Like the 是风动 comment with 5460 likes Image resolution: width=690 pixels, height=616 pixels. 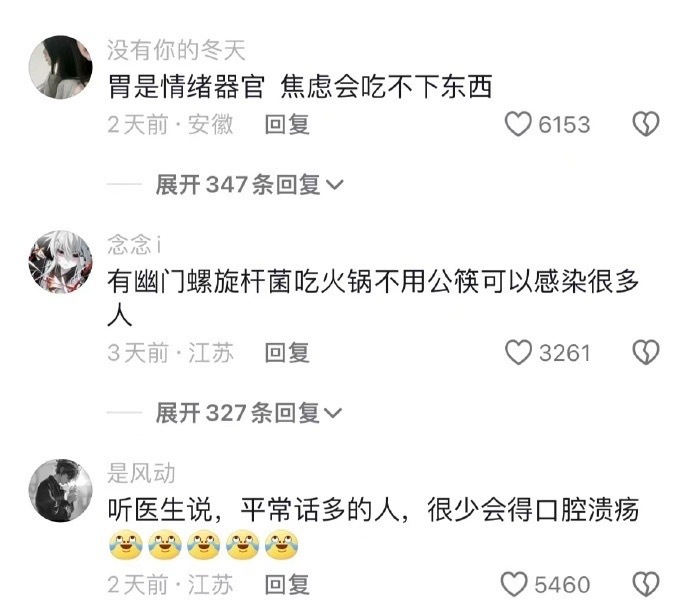point(514,584)
